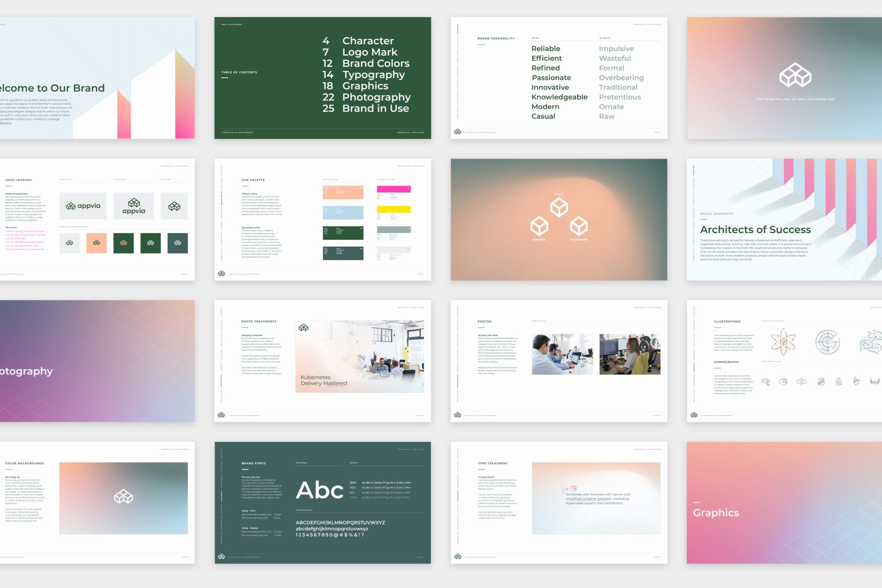
Task: Click the Simplify cube icon
Action: click(539, 226)
